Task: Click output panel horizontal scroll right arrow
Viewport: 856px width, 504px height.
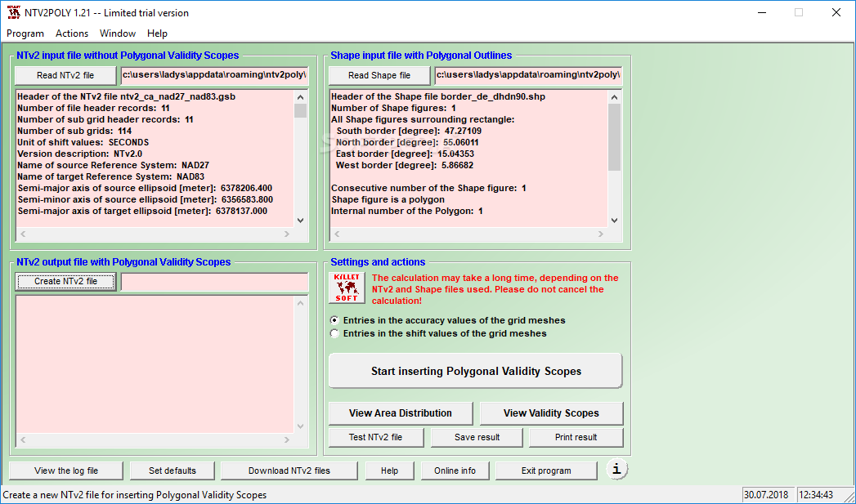Action: (287, 439)
